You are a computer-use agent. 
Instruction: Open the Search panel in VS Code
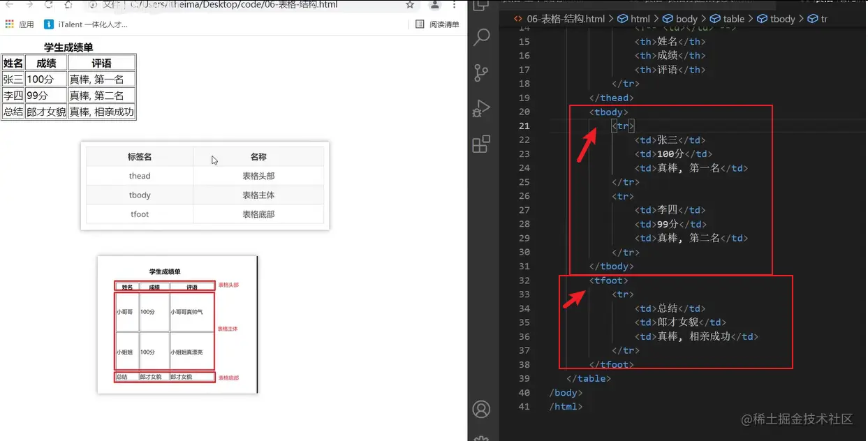tap(482, 37)
